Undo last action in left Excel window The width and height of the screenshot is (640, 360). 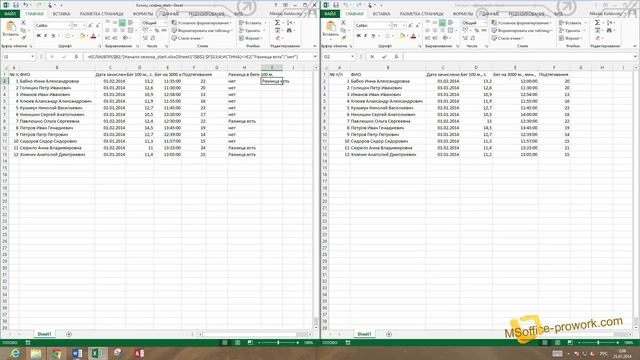(25, 5)
